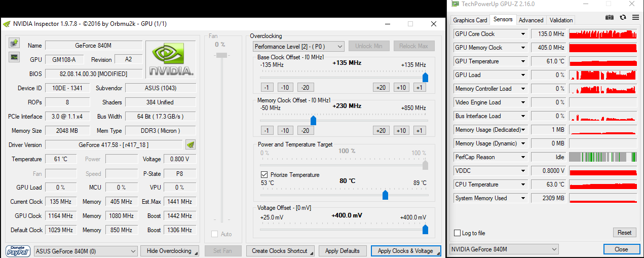Open the sensor monitoring icon beside GPU

[14, 57]
